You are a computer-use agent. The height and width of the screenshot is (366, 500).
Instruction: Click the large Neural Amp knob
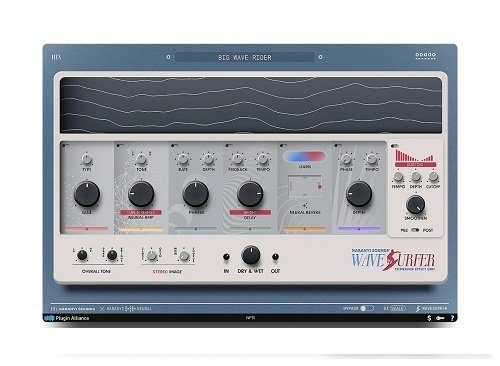click(141, 194)
